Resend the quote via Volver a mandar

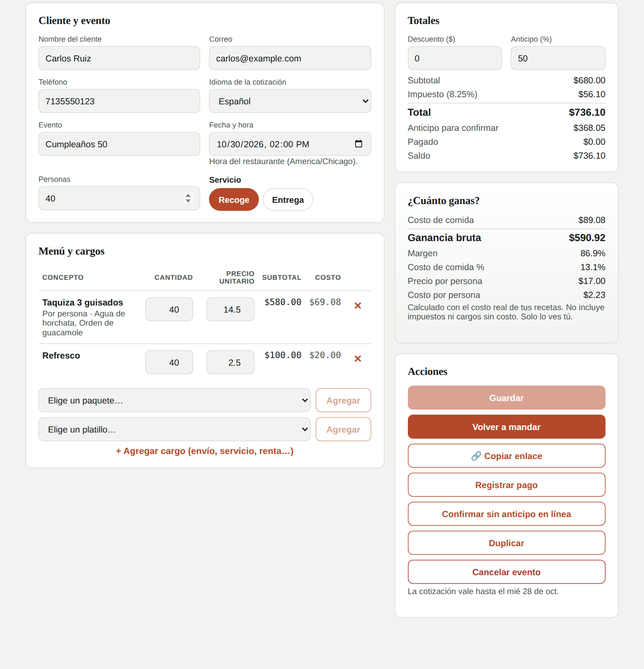[506, 427]
